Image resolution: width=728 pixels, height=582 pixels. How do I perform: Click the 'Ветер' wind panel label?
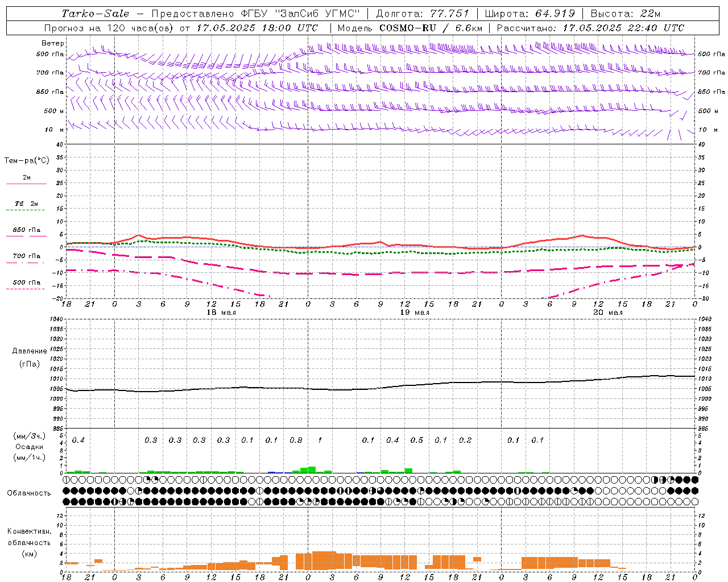click(53, 43)
